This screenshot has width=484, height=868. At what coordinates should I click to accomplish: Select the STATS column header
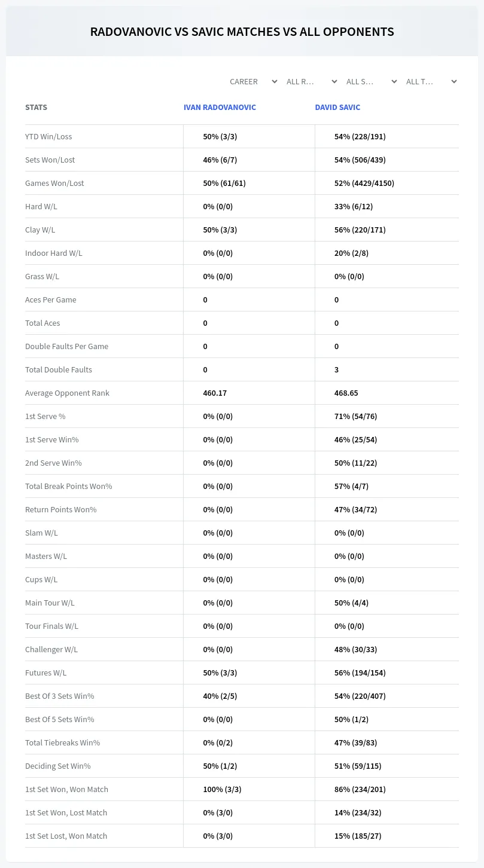(x=36, y=108)
